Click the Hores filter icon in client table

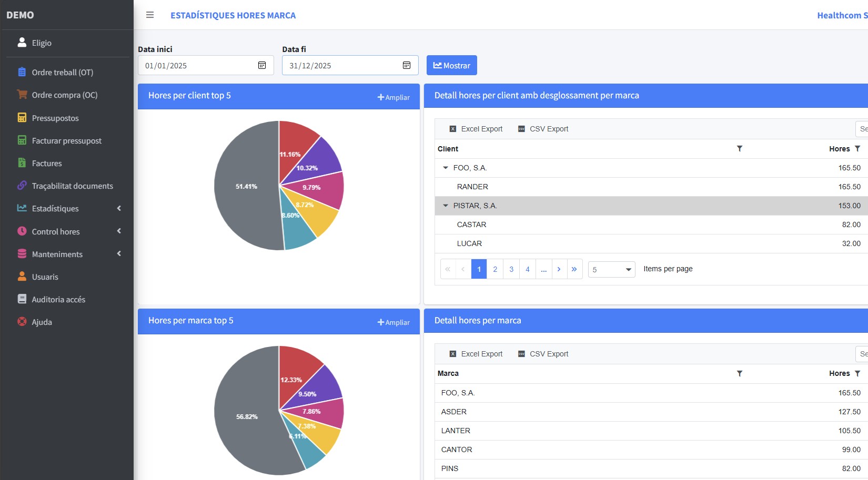pos(857,149)
